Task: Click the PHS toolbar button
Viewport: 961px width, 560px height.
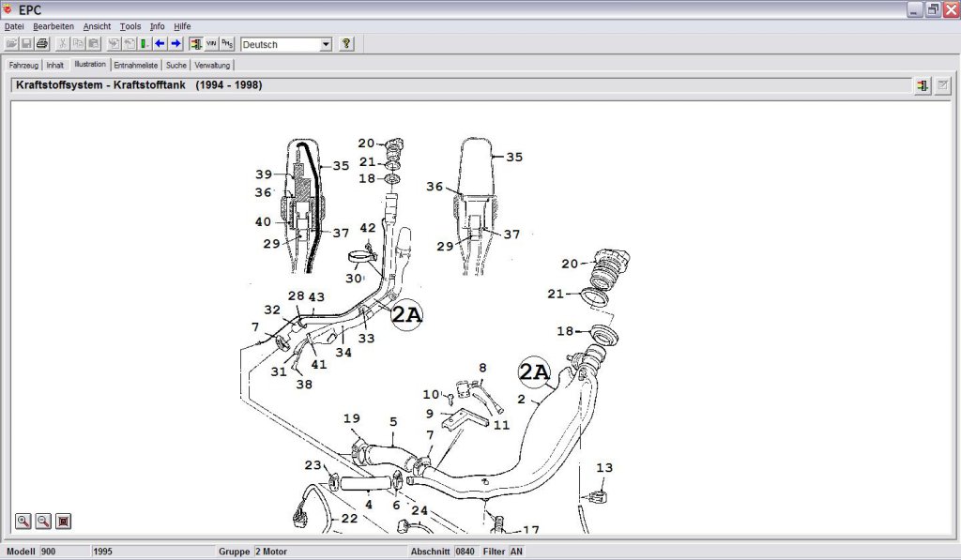Action: [227, 43]
